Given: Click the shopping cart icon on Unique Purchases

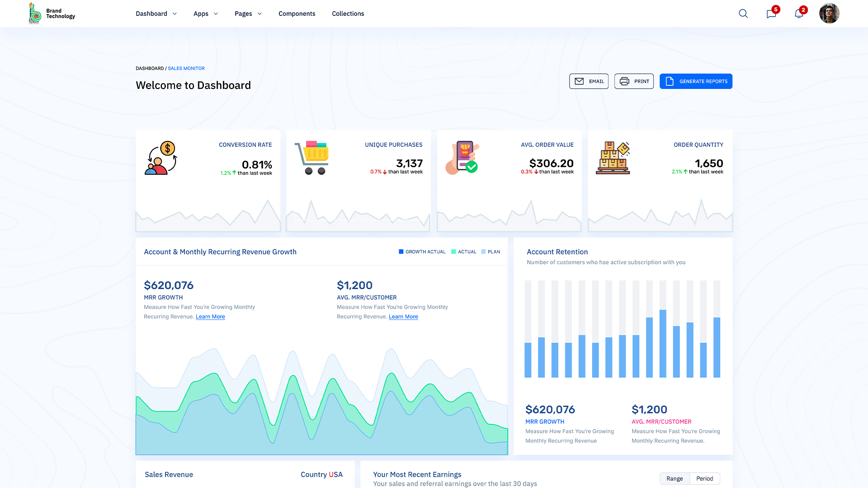Looking at the screenshot, I should [x=312, y=157].
